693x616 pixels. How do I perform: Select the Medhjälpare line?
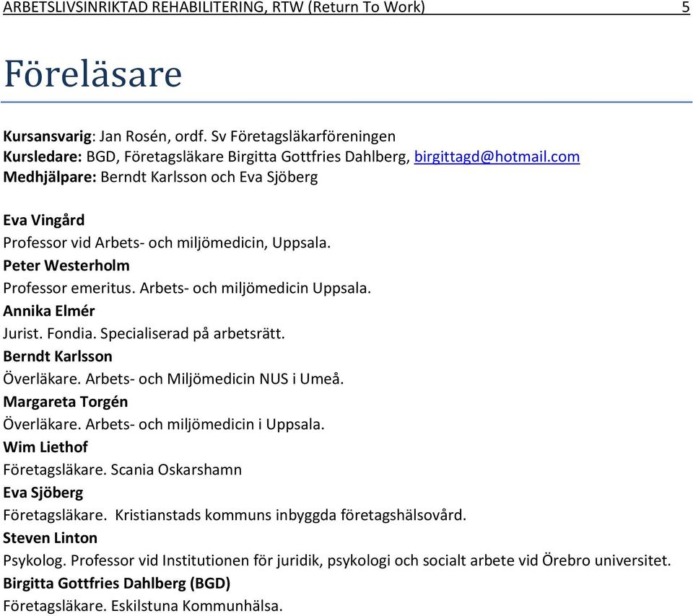click(x=160, y=177)
